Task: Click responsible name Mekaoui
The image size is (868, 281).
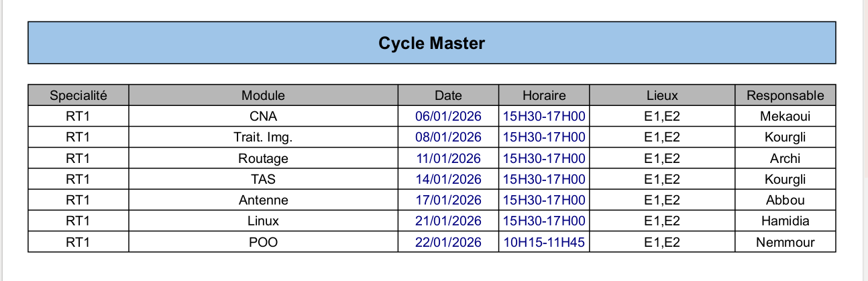Action: tap(785, 117)
